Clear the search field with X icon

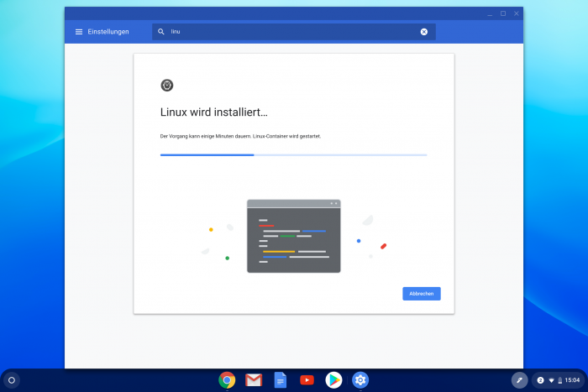click(x=423, y=32)
